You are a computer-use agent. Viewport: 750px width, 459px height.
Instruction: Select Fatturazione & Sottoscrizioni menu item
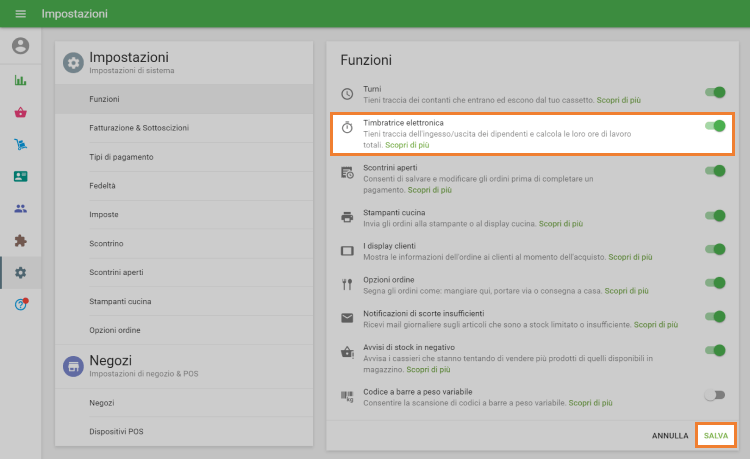pyautogui.click(x=139, y=128)
